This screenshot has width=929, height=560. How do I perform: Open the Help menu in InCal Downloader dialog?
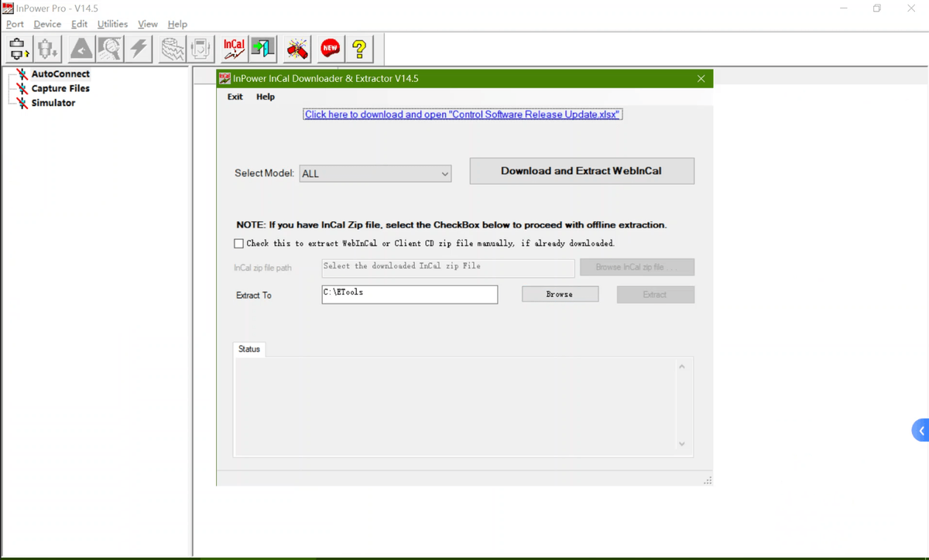click(266, 97)
